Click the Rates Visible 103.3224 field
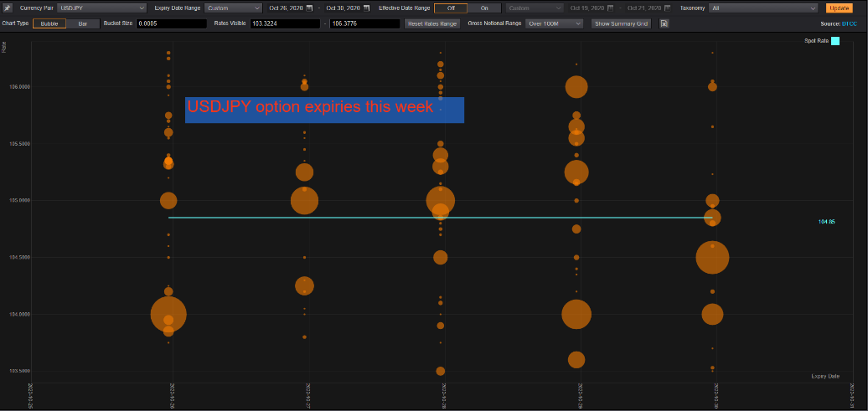This screenshot has width=868, height=411. tap(285, 23)
